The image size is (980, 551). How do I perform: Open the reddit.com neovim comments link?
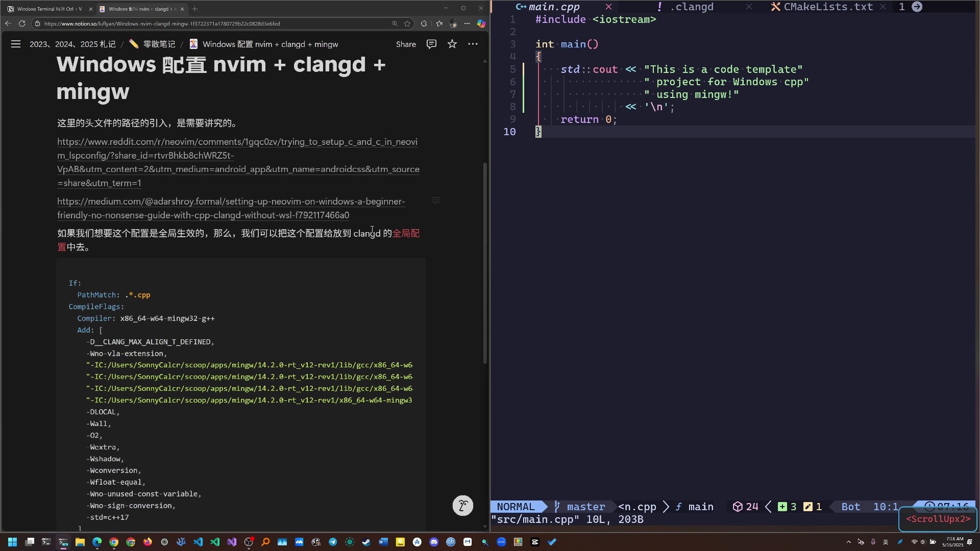238,162
